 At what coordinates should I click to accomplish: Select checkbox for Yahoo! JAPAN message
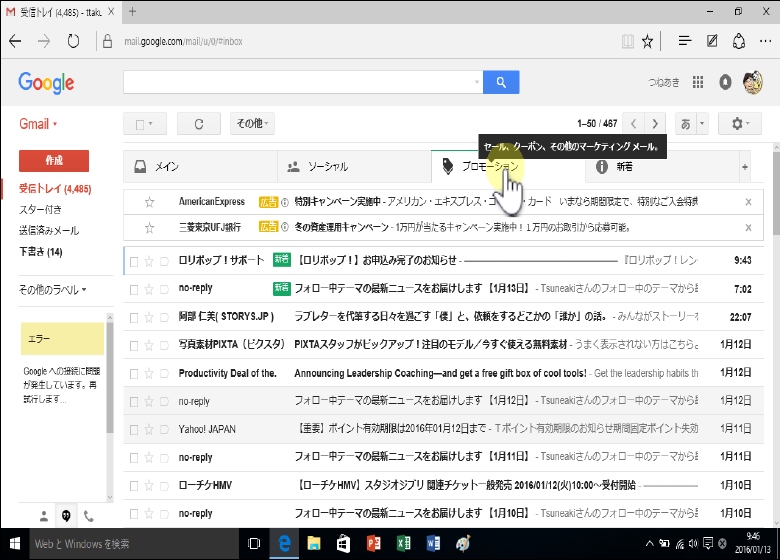pos(134,430)
